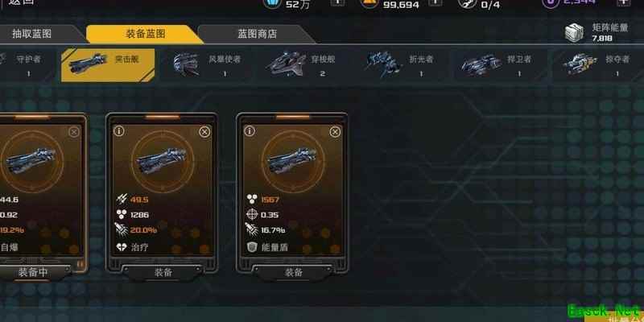Switch to the 蓝图商店 tab
This screenshot has height=322, width=644.
(258, 34)
